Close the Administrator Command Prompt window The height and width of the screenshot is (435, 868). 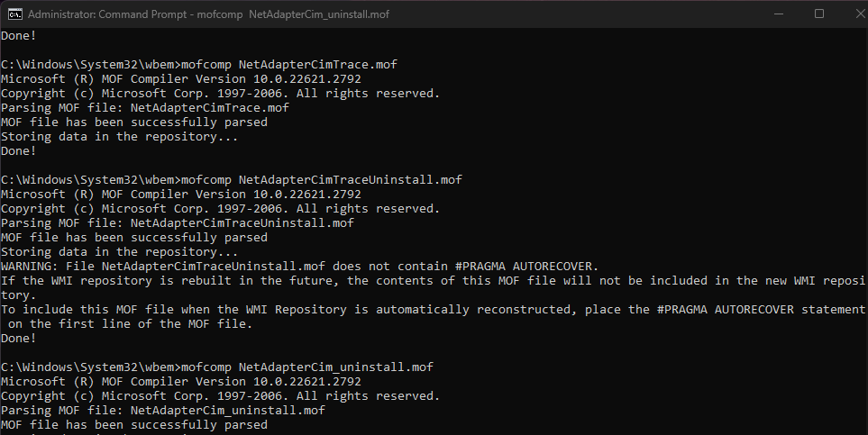point(861,14)
